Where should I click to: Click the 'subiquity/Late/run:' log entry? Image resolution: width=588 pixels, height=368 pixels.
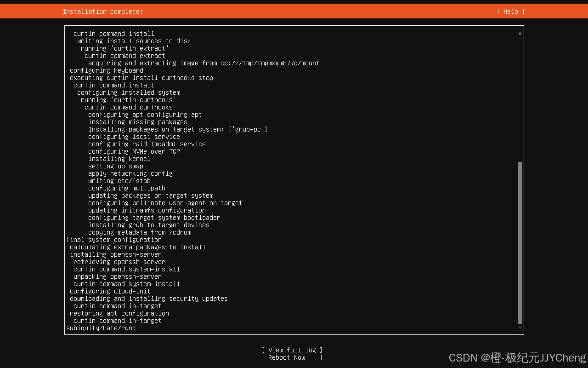tap(101, 328)
